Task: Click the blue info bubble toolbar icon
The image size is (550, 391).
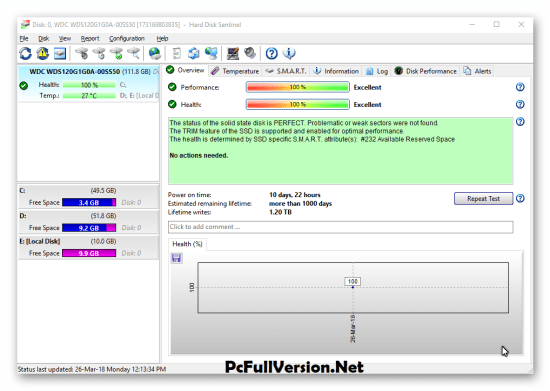Action: (289, 53)
